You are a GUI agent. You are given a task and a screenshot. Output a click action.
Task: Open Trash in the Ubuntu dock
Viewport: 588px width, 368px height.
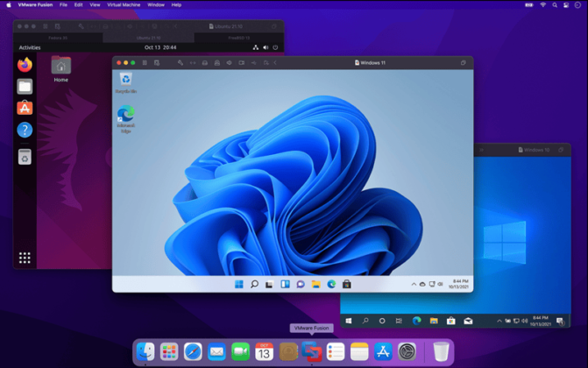25,157
